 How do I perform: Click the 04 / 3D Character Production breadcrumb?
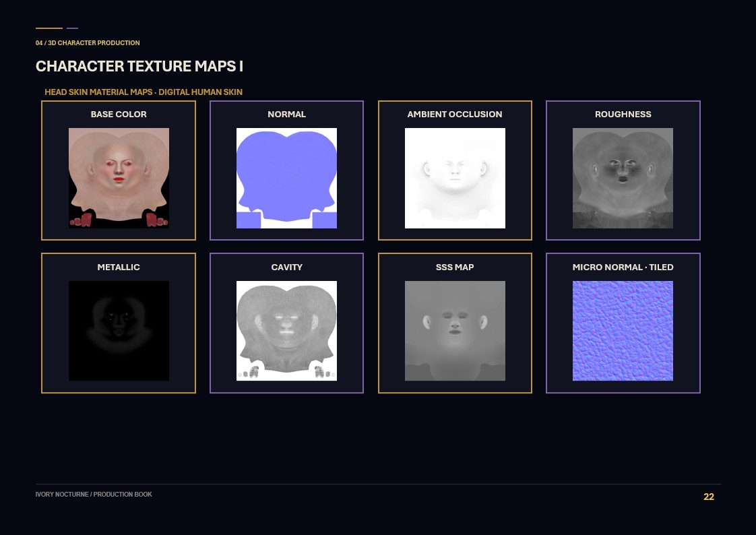tap(88, 43)
